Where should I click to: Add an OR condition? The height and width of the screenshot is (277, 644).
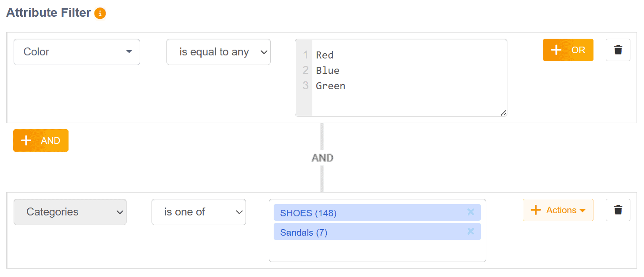point(568,50)
